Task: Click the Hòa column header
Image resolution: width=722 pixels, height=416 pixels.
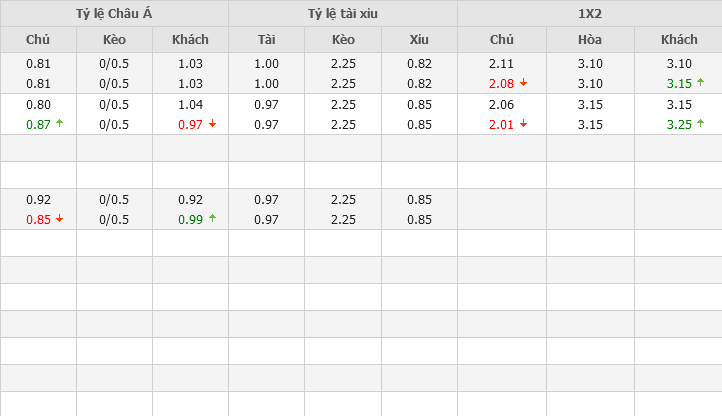Action: tap(590, 40)
